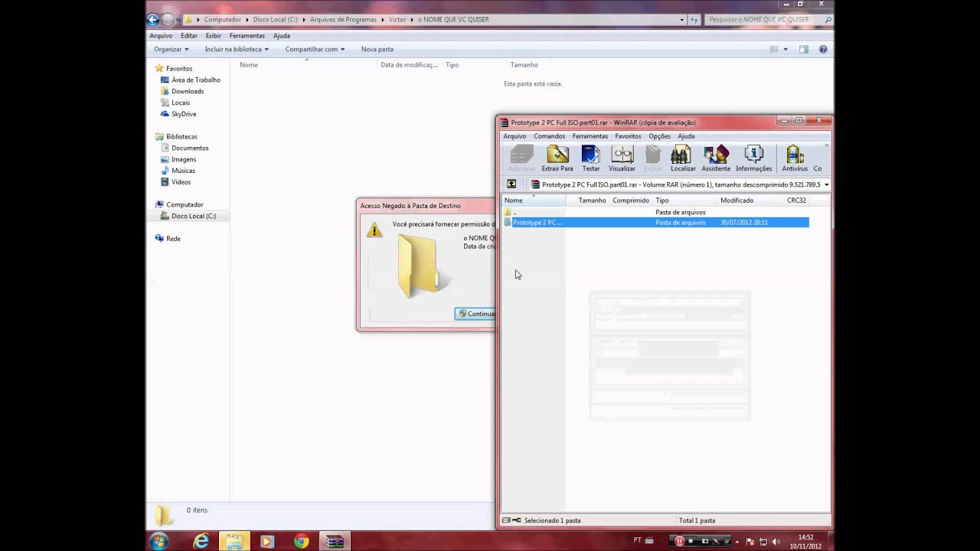Open Windows Explorer taskbar icon
The height and width of the screenshot is (551, 980).
click(234, 541)
